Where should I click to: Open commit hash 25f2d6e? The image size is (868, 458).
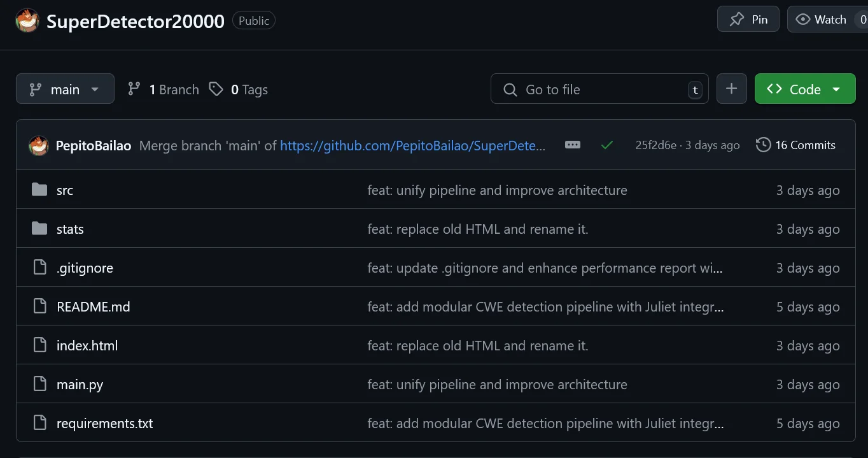pyautogui.click(x=656, y=145)
